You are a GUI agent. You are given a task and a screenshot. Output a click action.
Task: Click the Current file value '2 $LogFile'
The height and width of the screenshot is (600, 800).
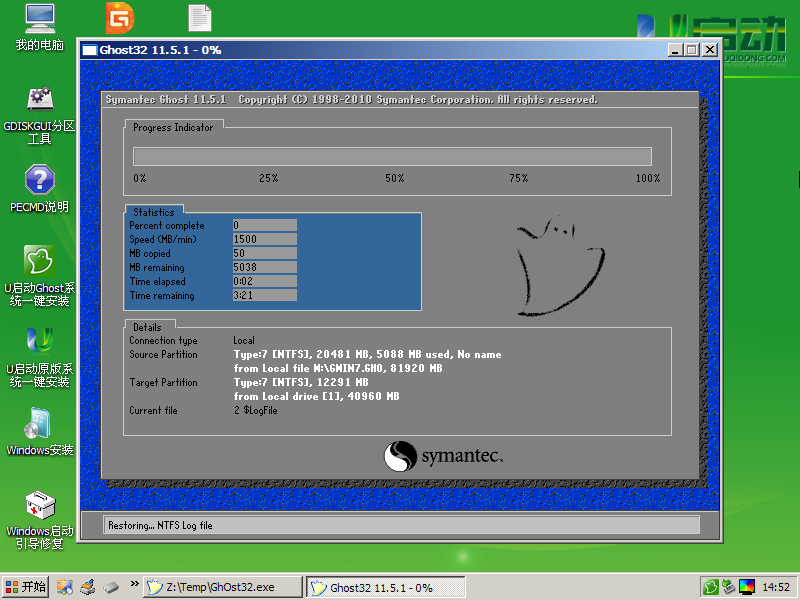[x=256, y=410]
